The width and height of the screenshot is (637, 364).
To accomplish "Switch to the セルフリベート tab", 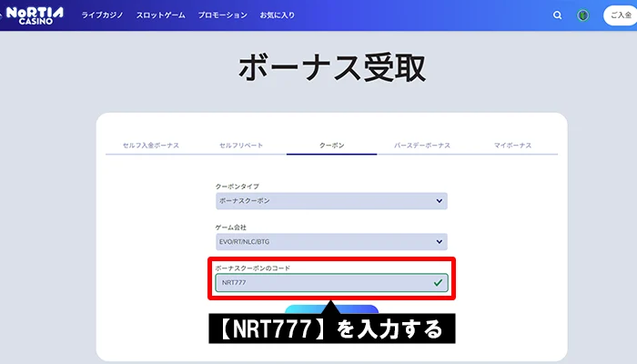I will 241,146.
